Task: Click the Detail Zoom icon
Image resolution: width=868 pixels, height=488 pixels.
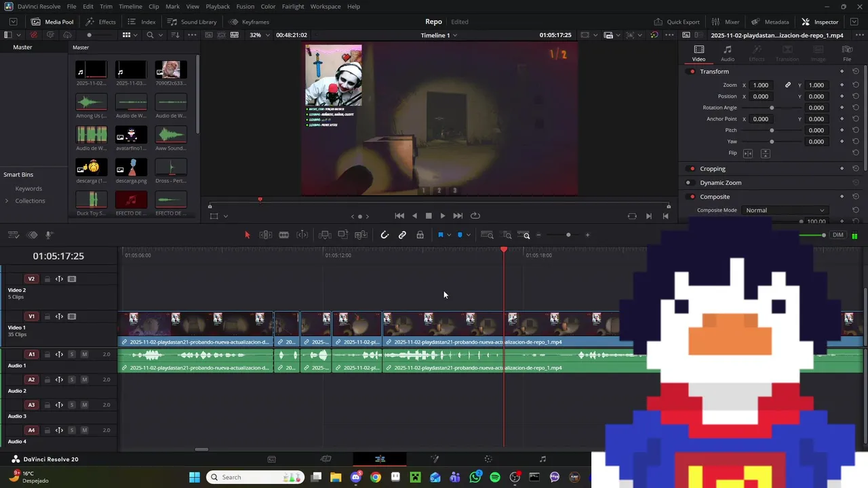Action: pyautogui.click(x=507, y=235)
